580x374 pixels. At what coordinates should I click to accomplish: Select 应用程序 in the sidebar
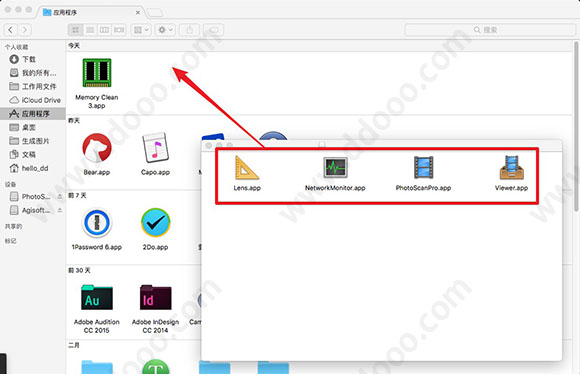click(33, 114)
